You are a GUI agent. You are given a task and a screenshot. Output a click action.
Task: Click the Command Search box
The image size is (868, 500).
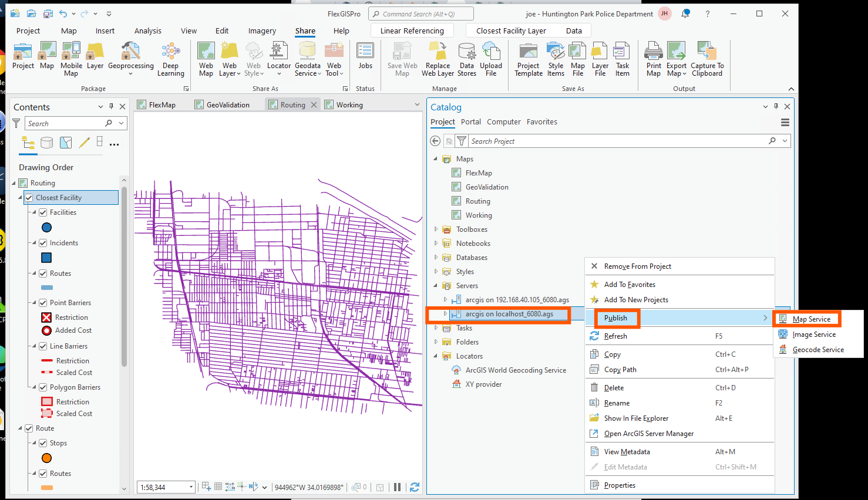[x=420, y=14]
